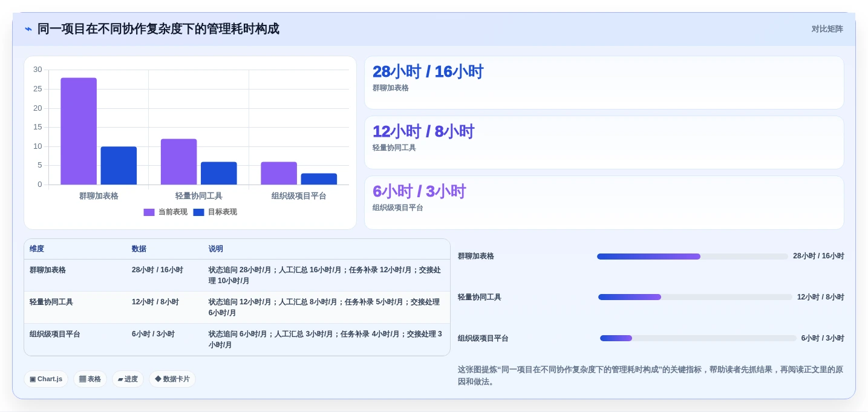868x412 pixels.
Task: Click the purple bar for 轻量协同工具
Action: coord(178,162)
